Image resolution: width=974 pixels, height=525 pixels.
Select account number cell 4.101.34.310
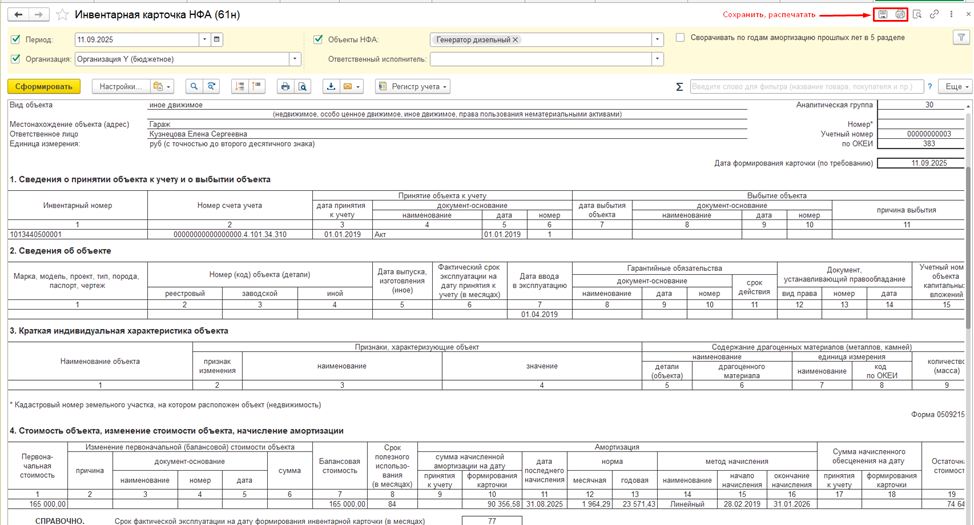[x=230, y=234]
